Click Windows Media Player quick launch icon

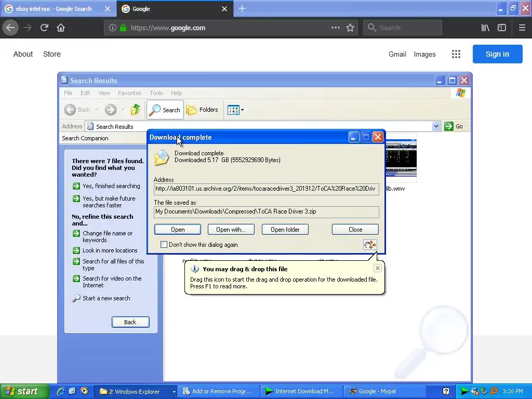click(84, 391)
